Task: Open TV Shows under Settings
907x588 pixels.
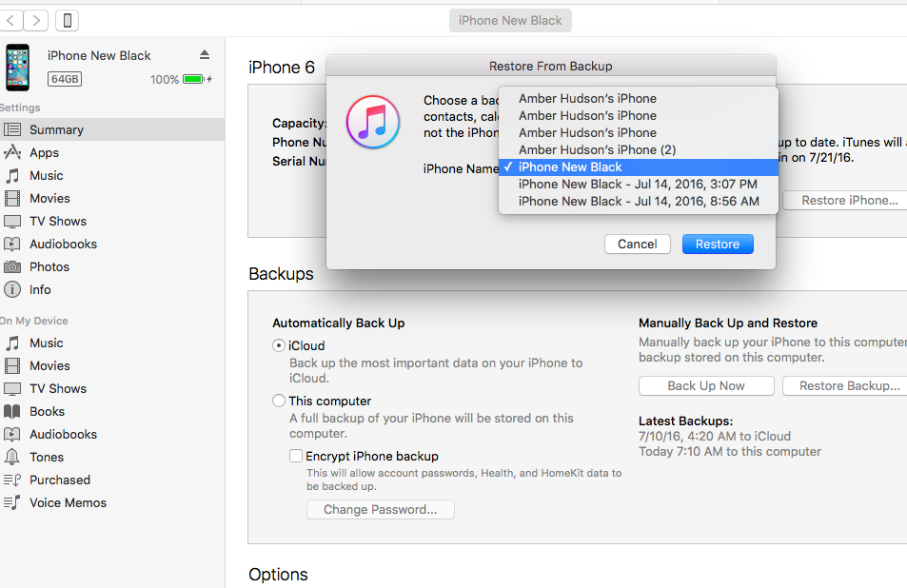Action: [x=58, y=222]
